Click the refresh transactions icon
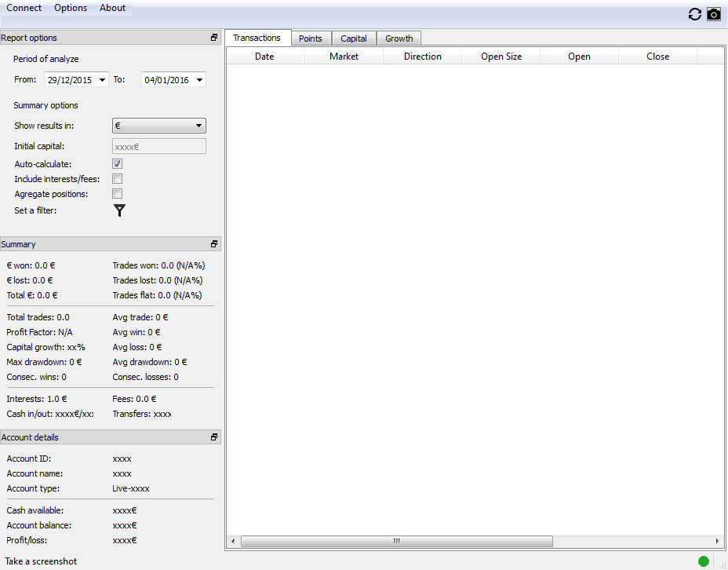The width and height of the screenshot is (728, 570). (694, 14)
